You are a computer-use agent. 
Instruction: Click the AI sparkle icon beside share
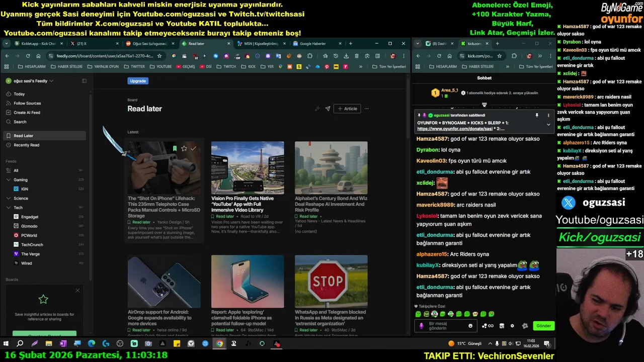click(317, 109)
